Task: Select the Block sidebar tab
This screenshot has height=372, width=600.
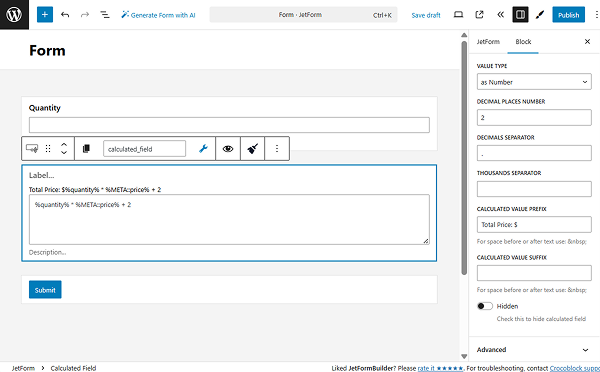Action: (x=523, y=41)
